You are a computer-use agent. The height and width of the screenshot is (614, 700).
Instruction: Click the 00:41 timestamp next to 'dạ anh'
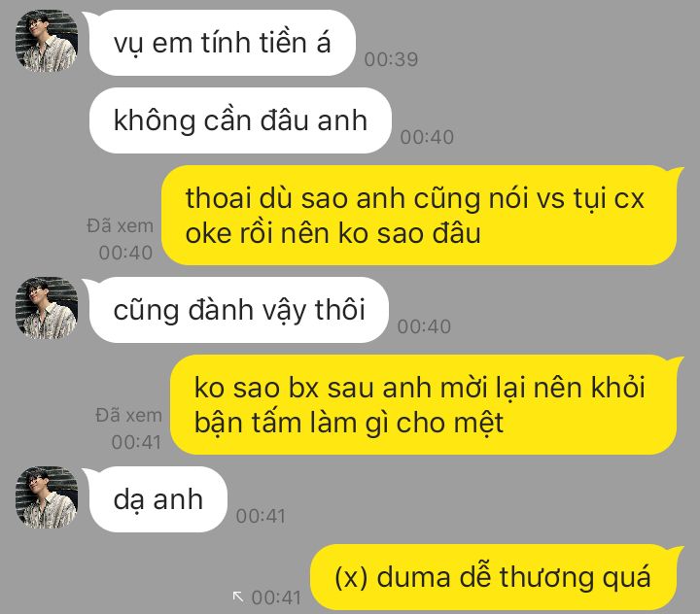point(261,516)
